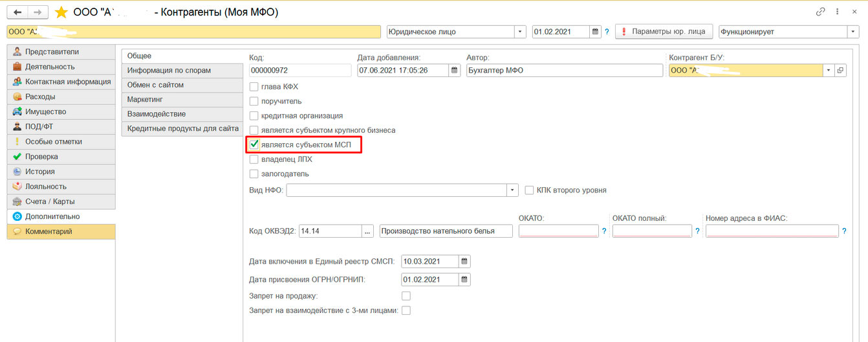Click the Автор field Бухгалтер МФО
868x342 pixels.
(x=565, y=71)
